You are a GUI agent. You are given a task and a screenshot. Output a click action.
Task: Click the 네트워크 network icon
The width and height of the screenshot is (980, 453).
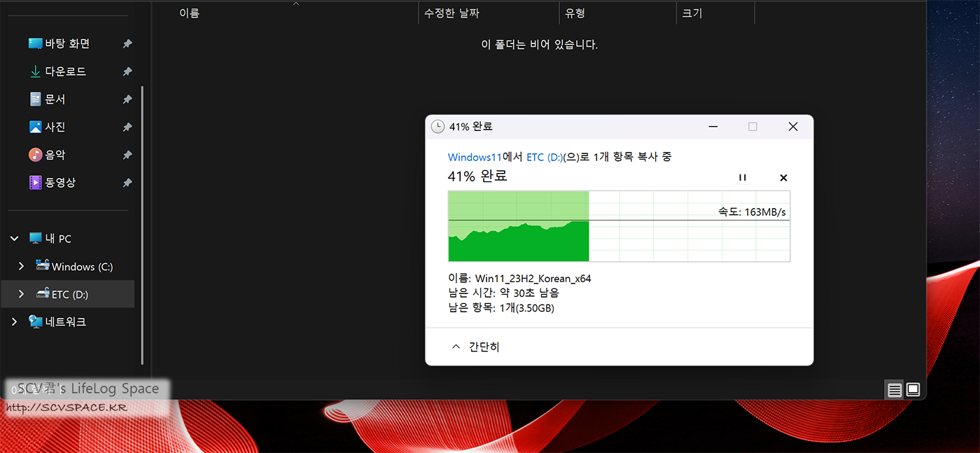[35, 322]
